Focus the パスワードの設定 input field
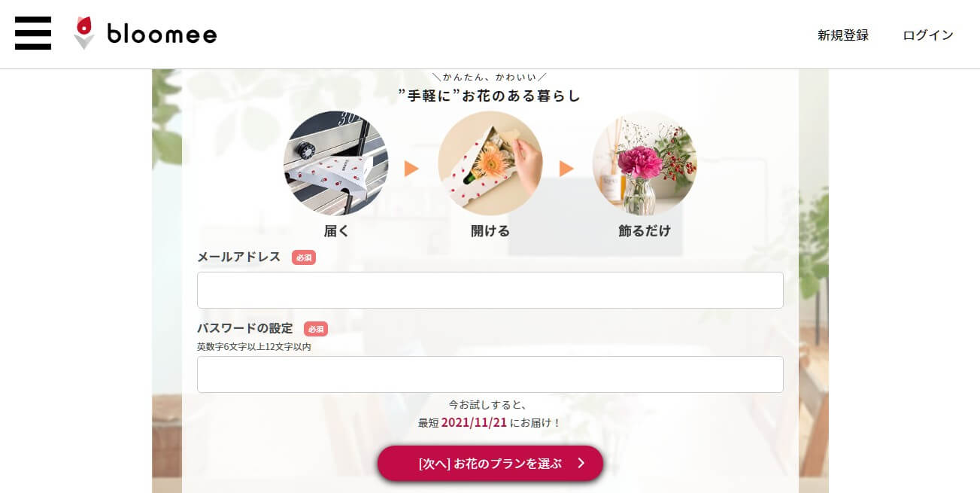 tap(490, 375)
